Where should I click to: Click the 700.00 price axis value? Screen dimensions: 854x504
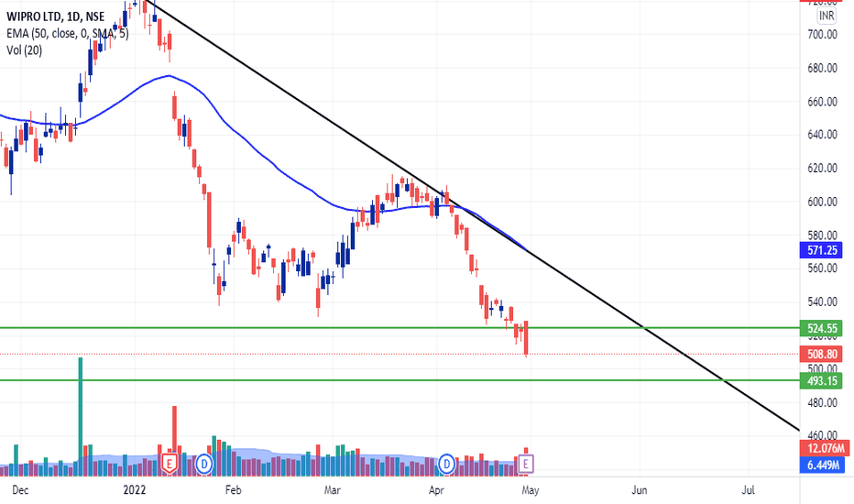822,35
